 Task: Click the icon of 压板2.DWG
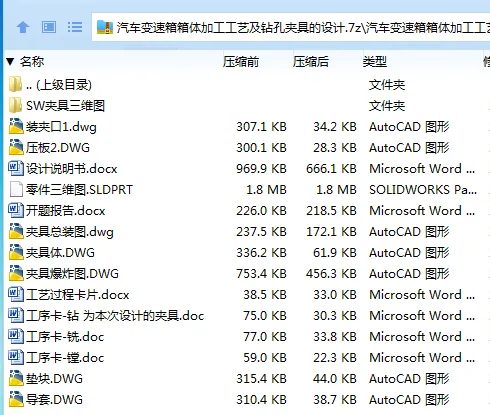pyautogui.click(x=16, y=147)
